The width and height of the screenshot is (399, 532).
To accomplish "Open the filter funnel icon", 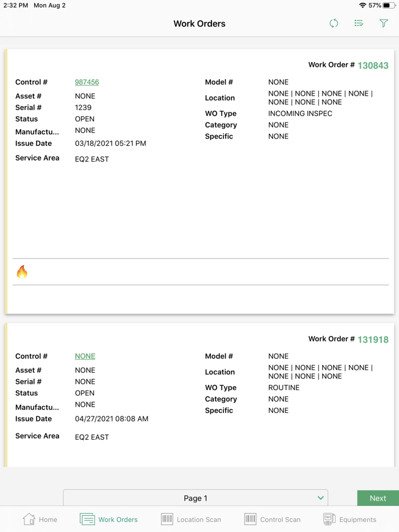I will coord(384,23).
